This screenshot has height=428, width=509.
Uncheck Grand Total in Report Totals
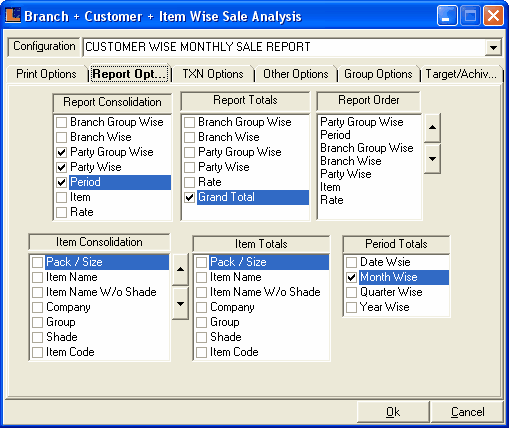coord(189,197)
